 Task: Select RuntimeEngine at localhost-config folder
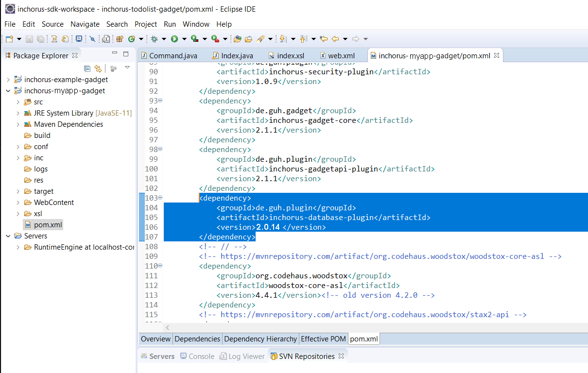point(79,247)
